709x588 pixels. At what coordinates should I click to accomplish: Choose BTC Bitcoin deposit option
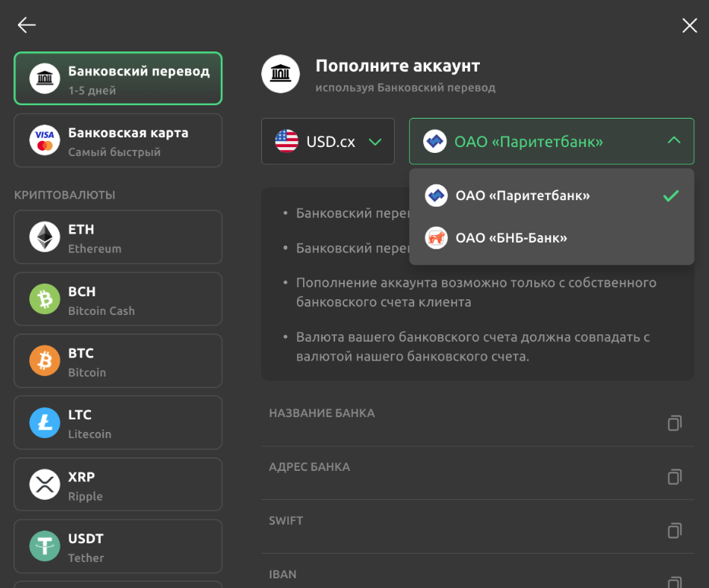[x=118, y=360]
